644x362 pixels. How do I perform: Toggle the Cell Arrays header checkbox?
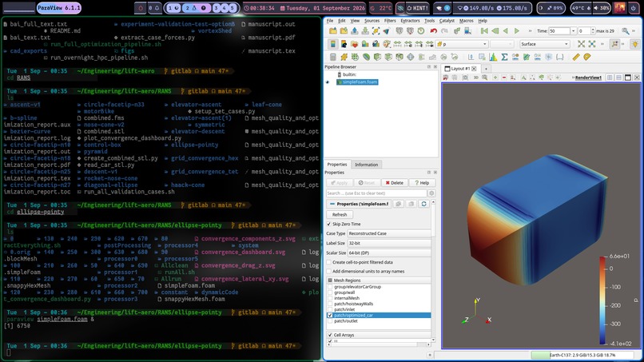330,335
